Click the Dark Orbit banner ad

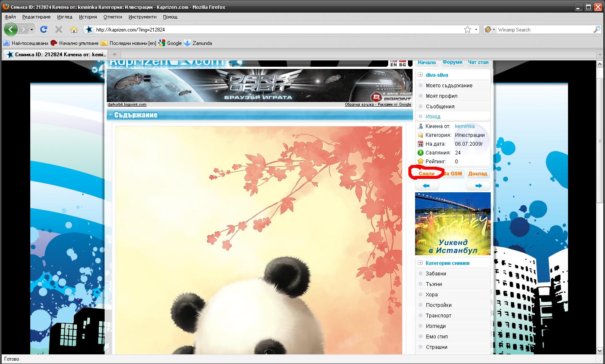tap(260, 86)
